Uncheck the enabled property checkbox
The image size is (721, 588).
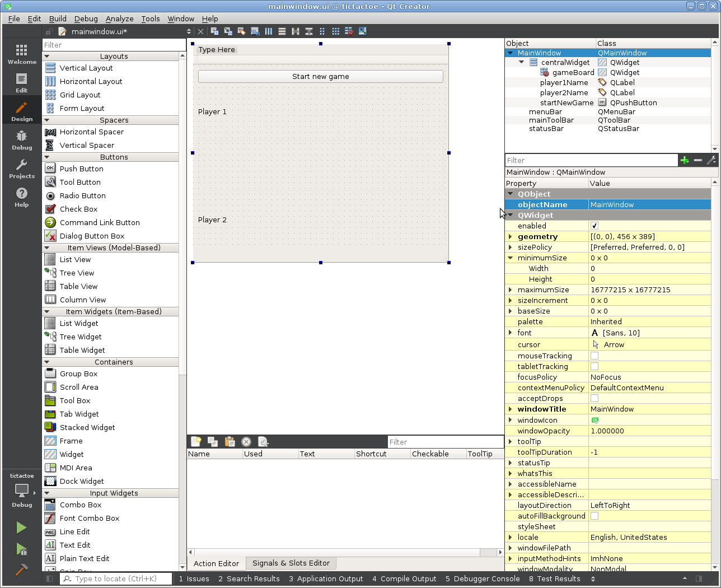[594, 226]
